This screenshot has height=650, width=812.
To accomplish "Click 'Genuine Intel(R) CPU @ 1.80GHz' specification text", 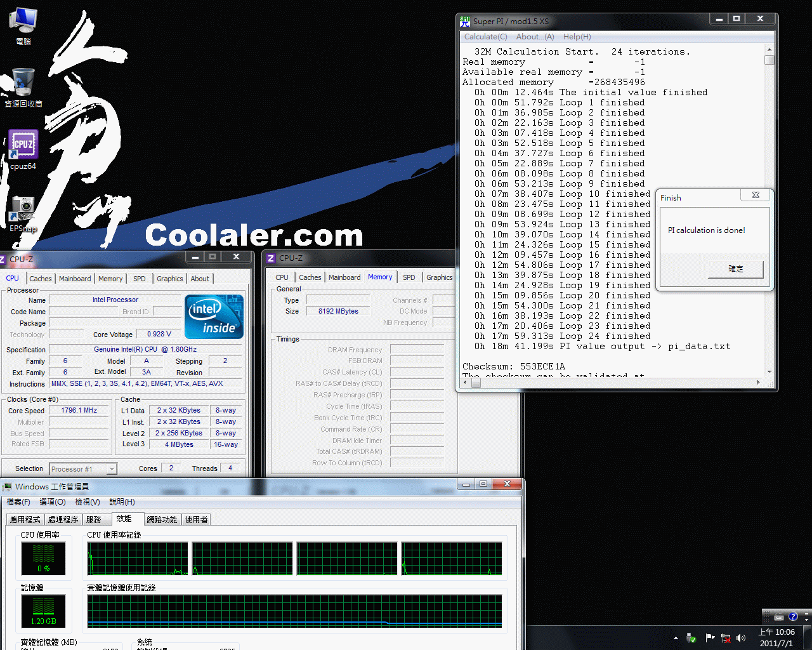I will (x=145, y=350).
